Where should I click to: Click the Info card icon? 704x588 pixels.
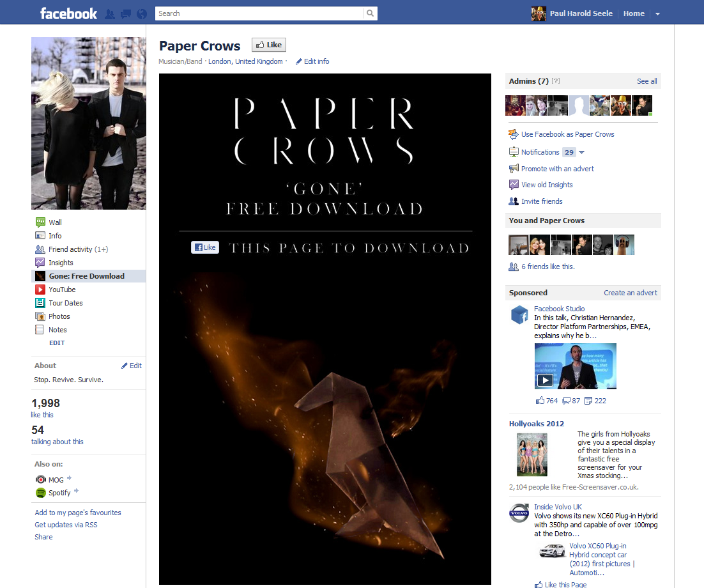coord(40,235)
